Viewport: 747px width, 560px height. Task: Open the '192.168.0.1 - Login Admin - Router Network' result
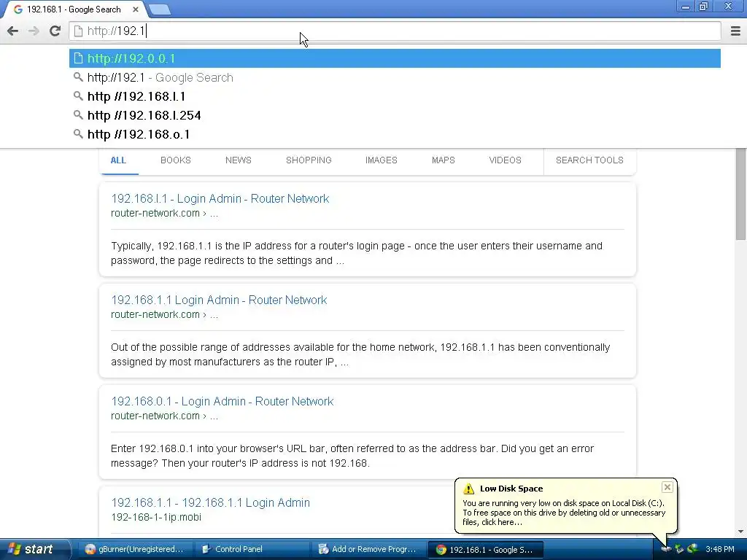point(222,402)
